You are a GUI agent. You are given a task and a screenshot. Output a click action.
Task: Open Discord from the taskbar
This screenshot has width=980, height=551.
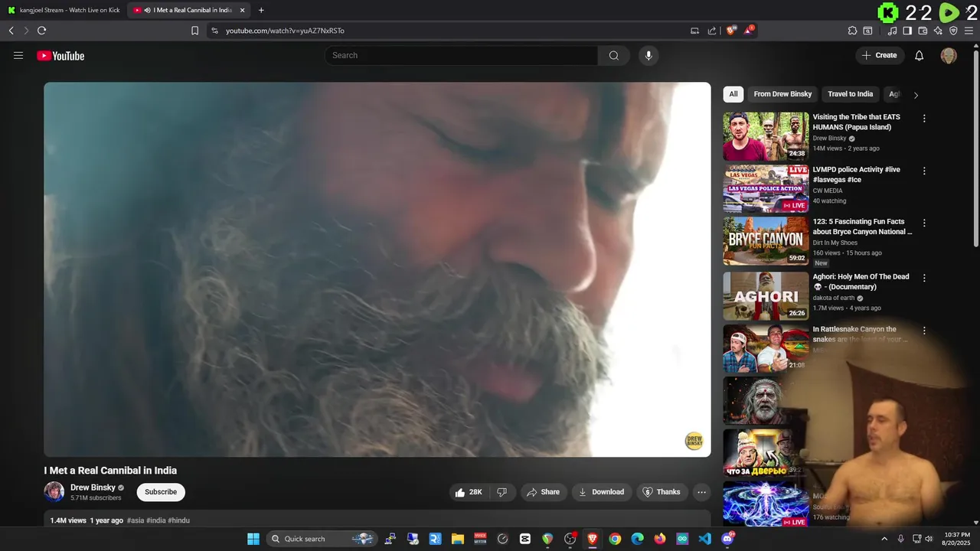tap(727, 539)
